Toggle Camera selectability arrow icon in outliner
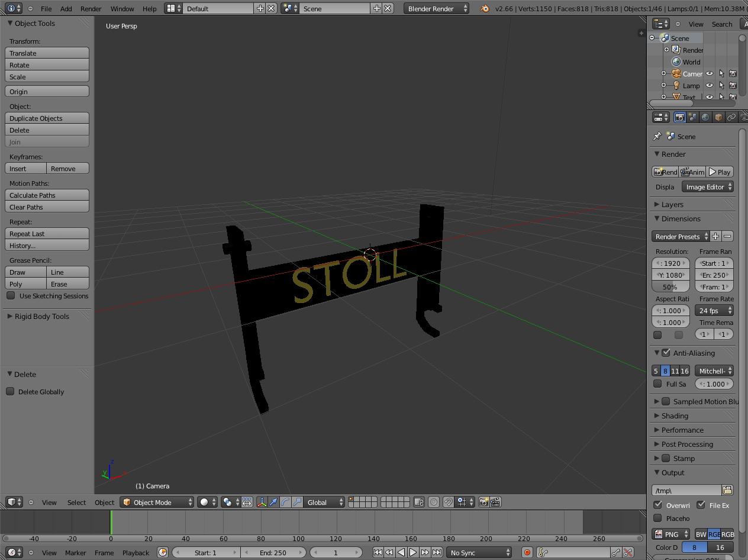This screenshot has width=748, height=560. tap(721, 74)
